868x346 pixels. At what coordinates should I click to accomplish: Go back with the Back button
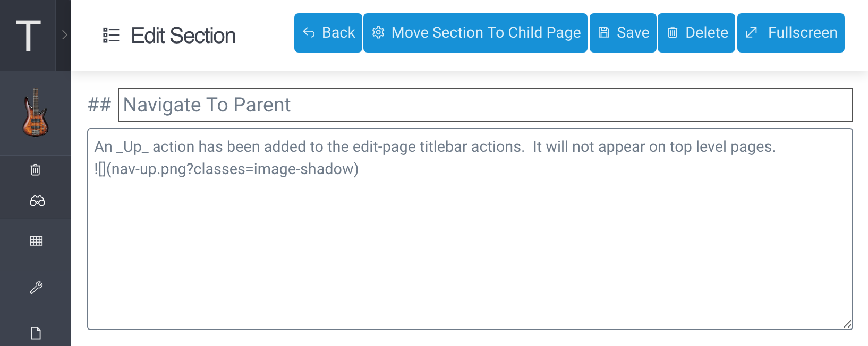tap(328, 33)
